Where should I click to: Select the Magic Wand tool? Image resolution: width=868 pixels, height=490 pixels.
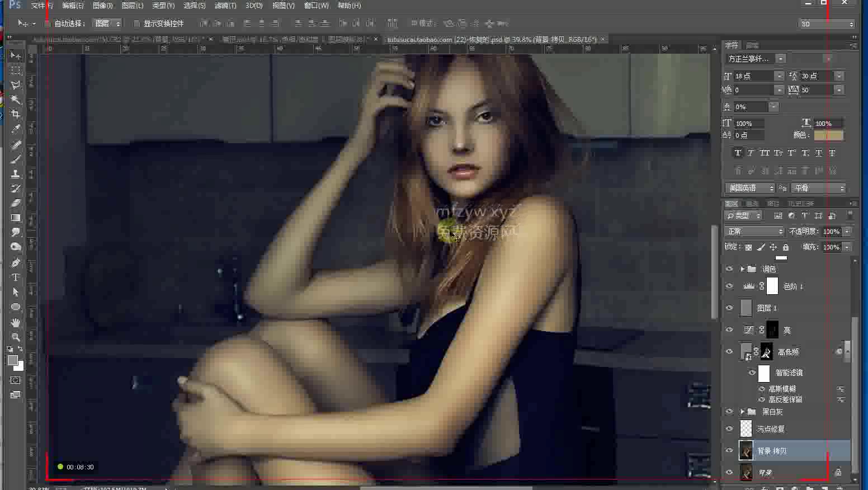click(x=16, y=100)
